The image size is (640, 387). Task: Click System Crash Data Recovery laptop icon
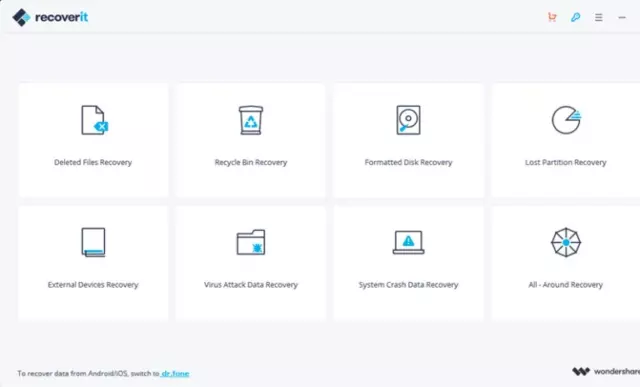tap(408, 242)
